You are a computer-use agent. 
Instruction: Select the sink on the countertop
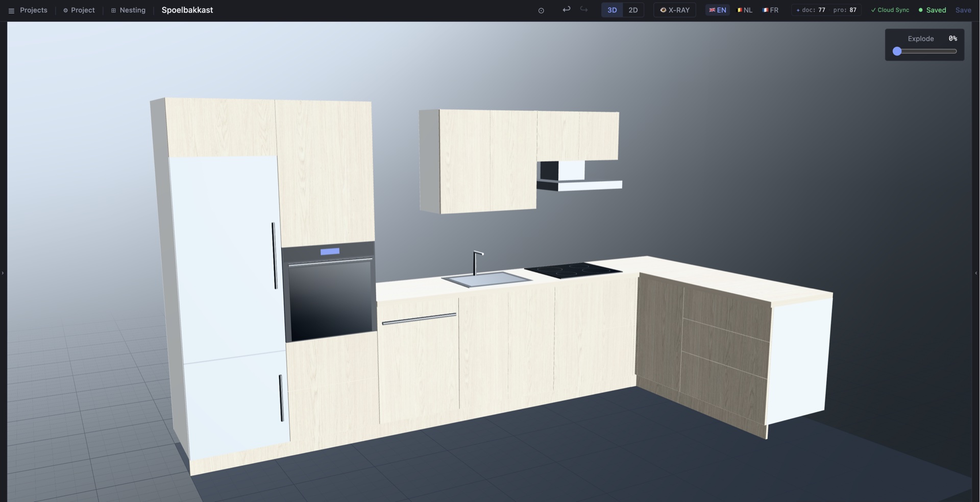click(x=486, y=279)
